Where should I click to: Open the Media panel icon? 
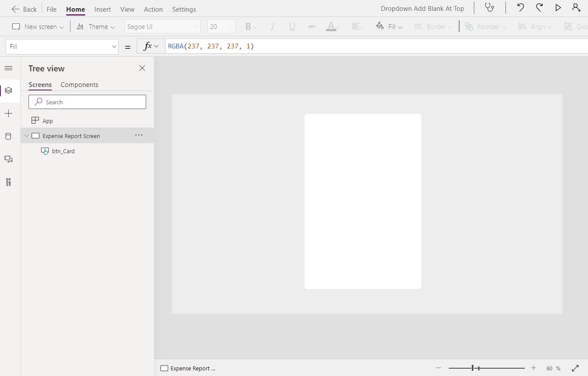[9, 159]
